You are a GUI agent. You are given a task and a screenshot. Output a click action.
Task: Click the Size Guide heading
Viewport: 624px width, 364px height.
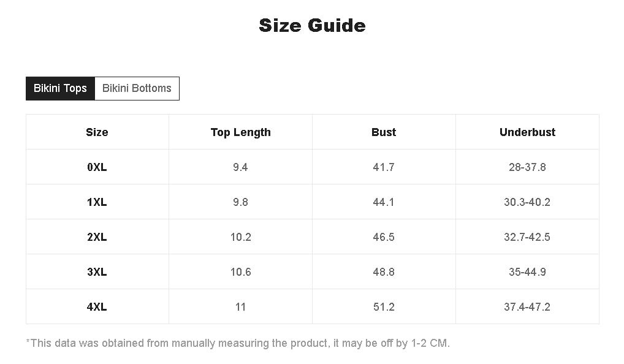(312, 26)
